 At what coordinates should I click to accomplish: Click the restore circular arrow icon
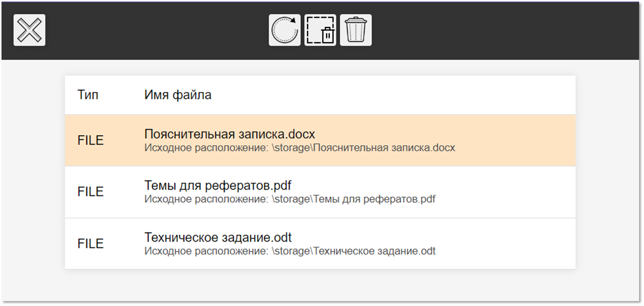click(285, 30)
